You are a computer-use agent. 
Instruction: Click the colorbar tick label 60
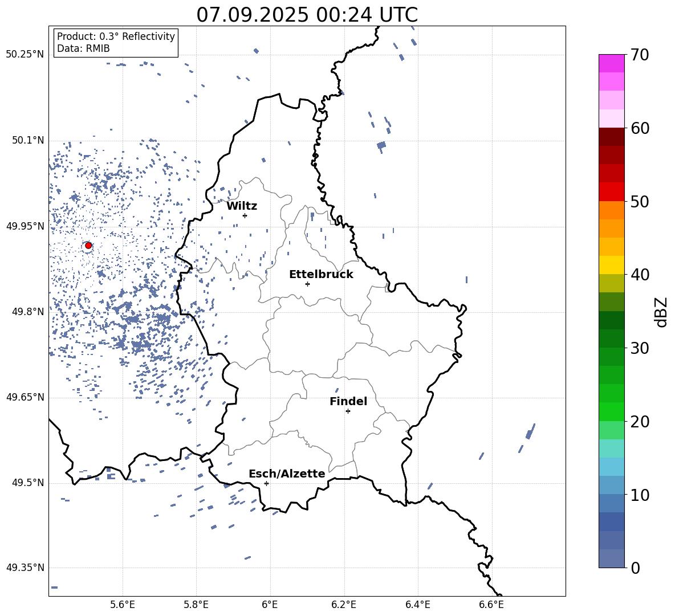coord(640,129)
